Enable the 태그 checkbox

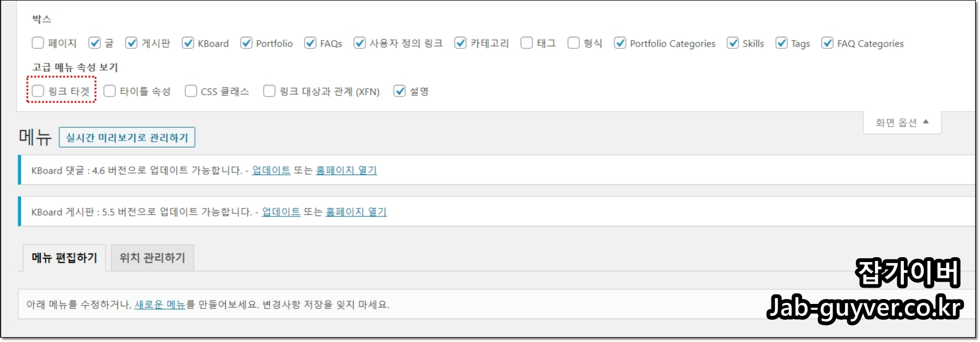(x=526, y=42)
